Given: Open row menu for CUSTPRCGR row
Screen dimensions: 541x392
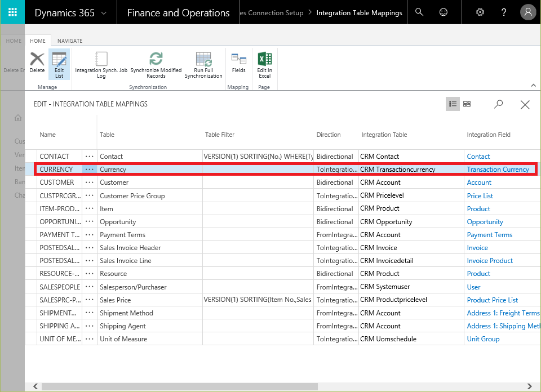Looking at the screenshot, I should [x=90, y=195].
